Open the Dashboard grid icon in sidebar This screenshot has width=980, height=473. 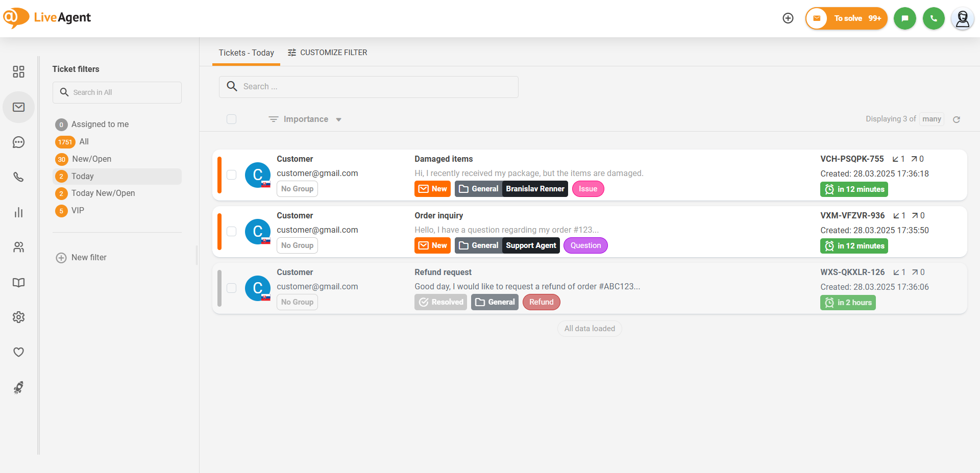pyautogui.click(x=18, y=72)
